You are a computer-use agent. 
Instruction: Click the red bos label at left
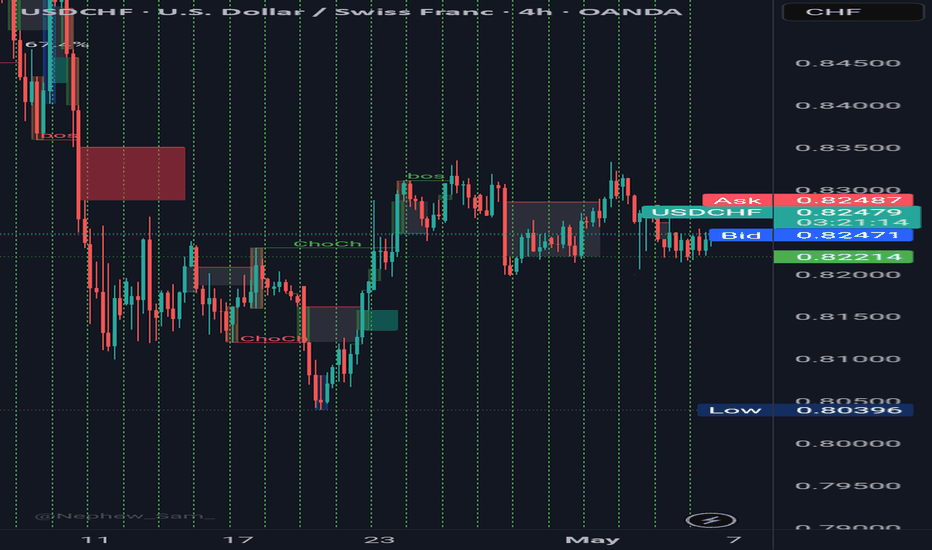58,136
